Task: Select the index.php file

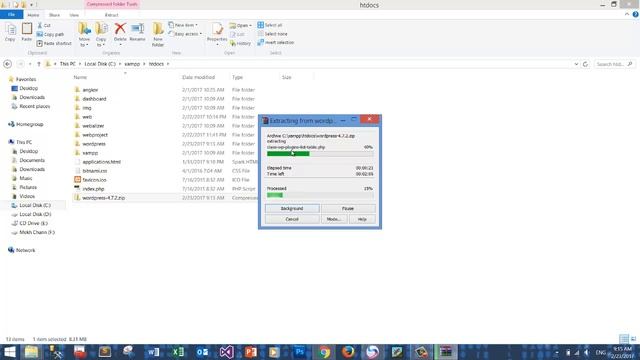Action: (93, 189)
